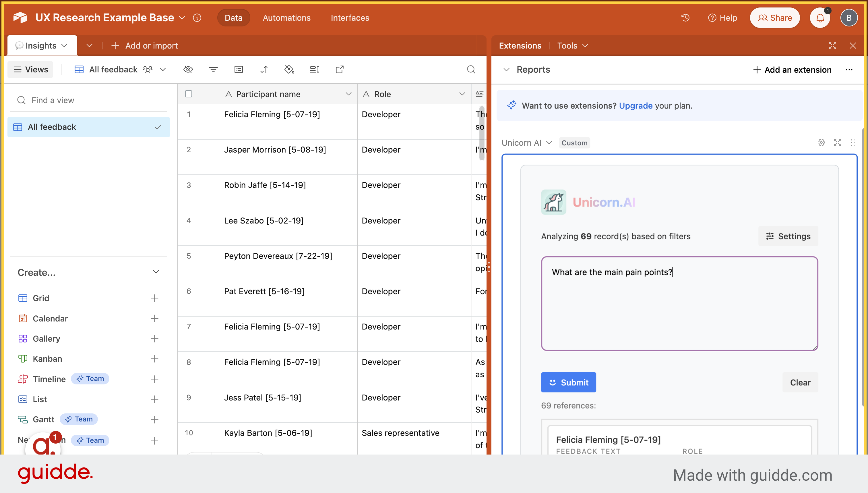The width and height of the screenshot is (868, 493).
Task: Open the base history icon
Action: (x=685, y=18)
